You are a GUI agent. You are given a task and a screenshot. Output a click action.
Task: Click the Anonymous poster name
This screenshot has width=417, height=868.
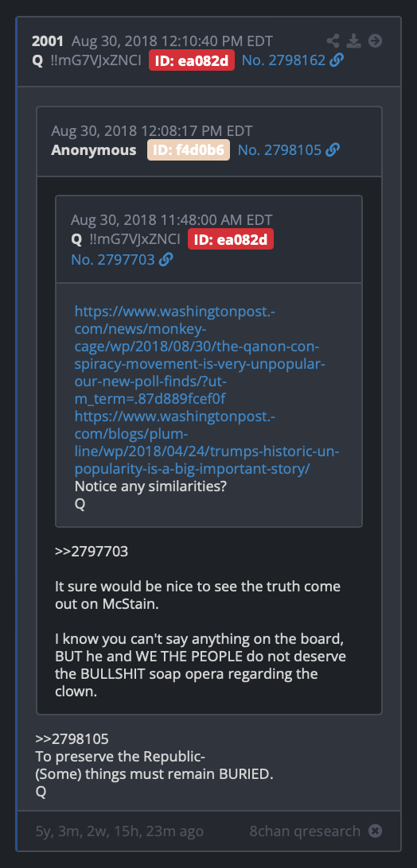[94, 149]
